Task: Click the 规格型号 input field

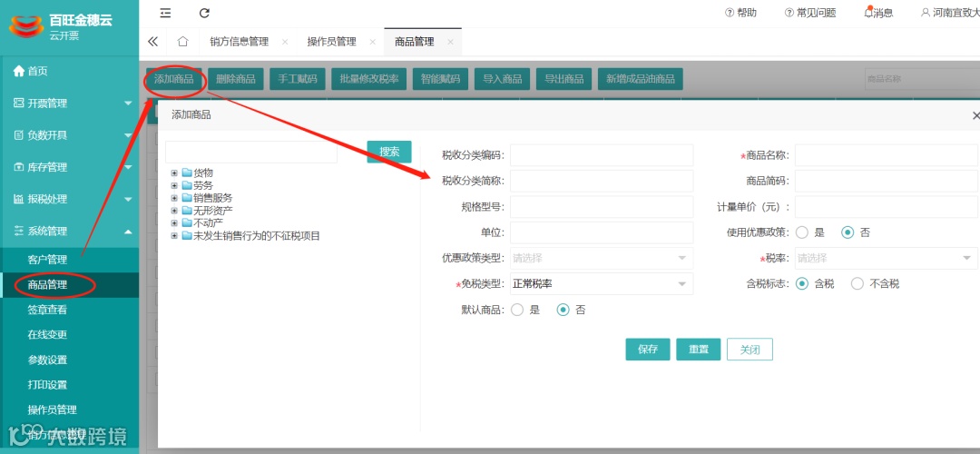Action: 602,207
